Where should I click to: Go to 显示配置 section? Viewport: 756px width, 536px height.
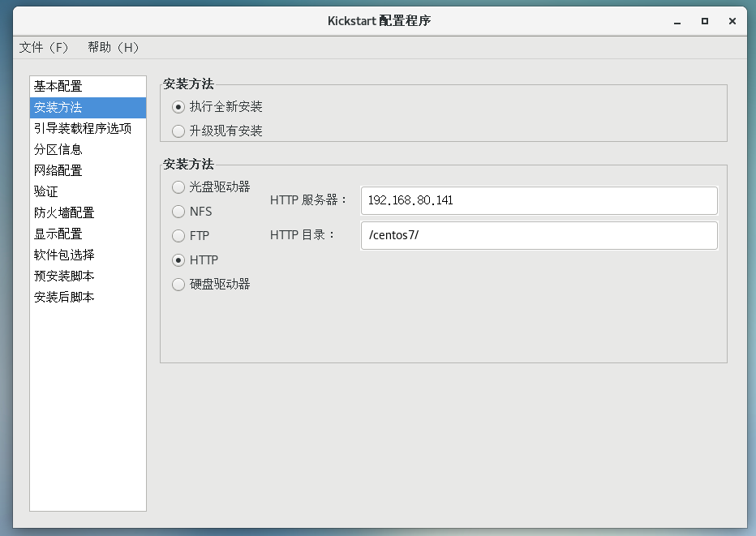(x=88, y=234)
